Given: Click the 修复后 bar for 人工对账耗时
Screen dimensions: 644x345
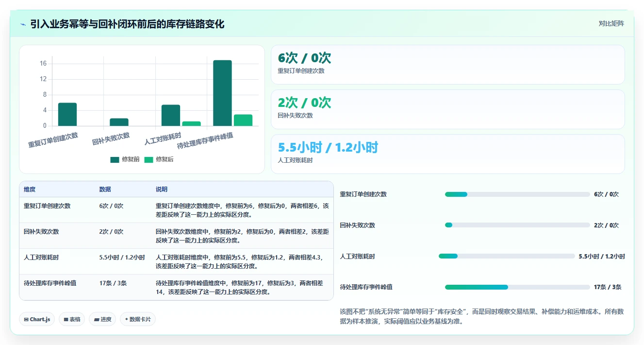Looking at the screenshot, I should click(191, 124).
